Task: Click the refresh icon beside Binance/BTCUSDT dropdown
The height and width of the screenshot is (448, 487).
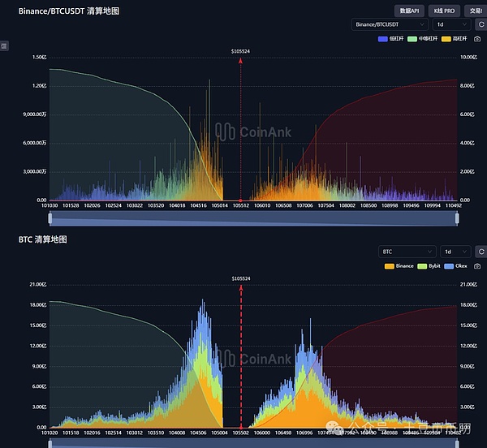Action: pos(481,24)
